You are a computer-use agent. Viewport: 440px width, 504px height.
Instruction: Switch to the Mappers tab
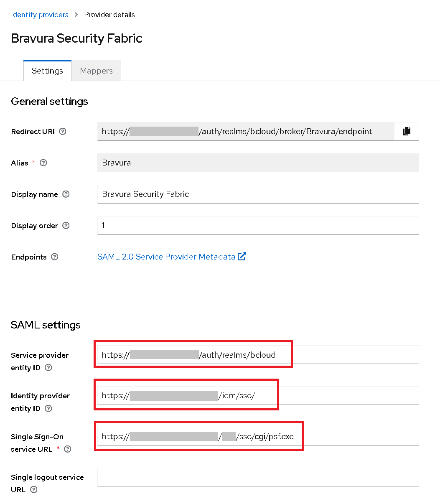[96, 71]
